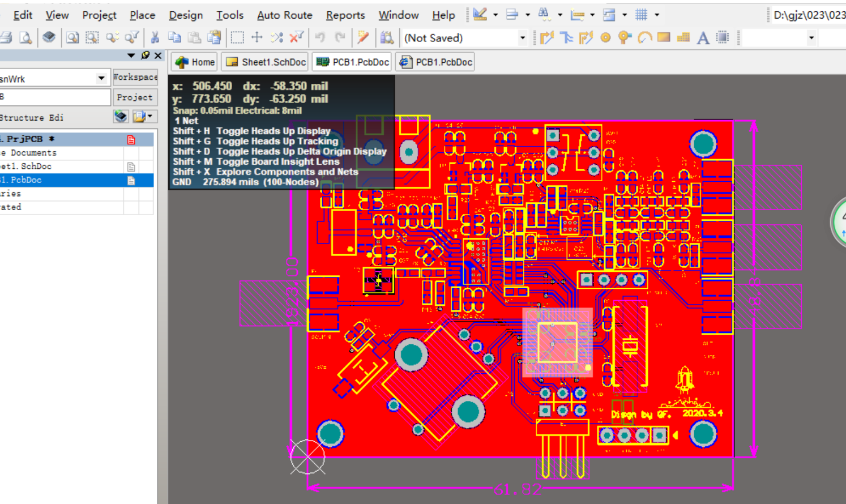The height and width of the screenshot is (504, 846).
Task: Open the panel options down-arrow menu
Action: [131, 55]
